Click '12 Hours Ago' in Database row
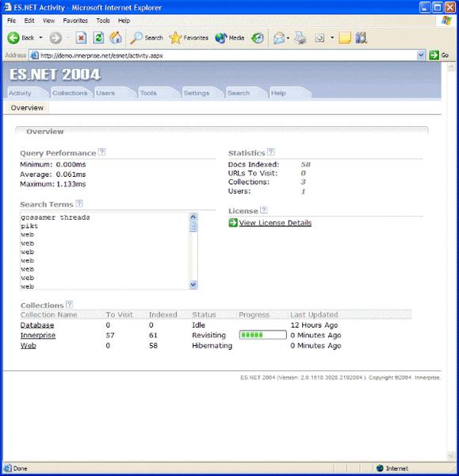Screen dimensions: 459x476 314,325
